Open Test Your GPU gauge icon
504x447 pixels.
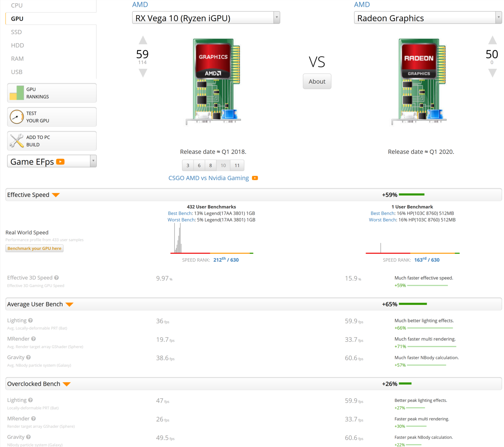(17, 117)
